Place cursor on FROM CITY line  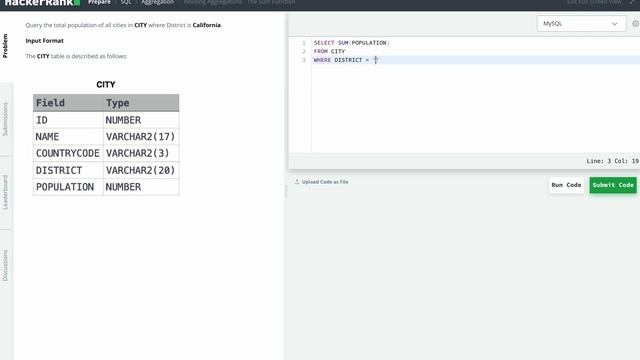[x=329, y=51]
